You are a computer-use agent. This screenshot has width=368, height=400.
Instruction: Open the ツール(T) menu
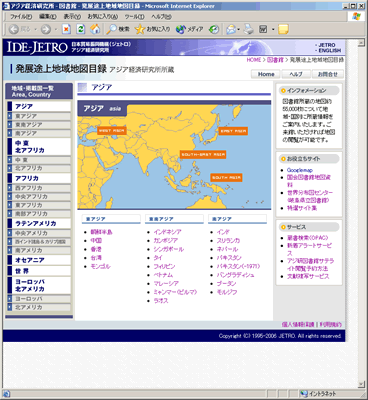[x=134, y=16]
